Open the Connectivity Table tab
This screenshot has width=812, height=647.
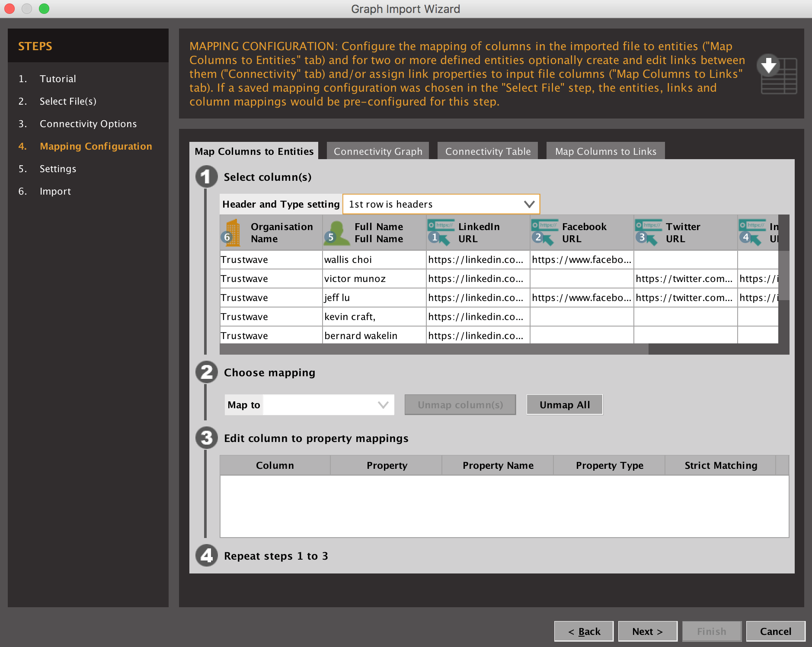pyautogui.click(x=488, y=151)
